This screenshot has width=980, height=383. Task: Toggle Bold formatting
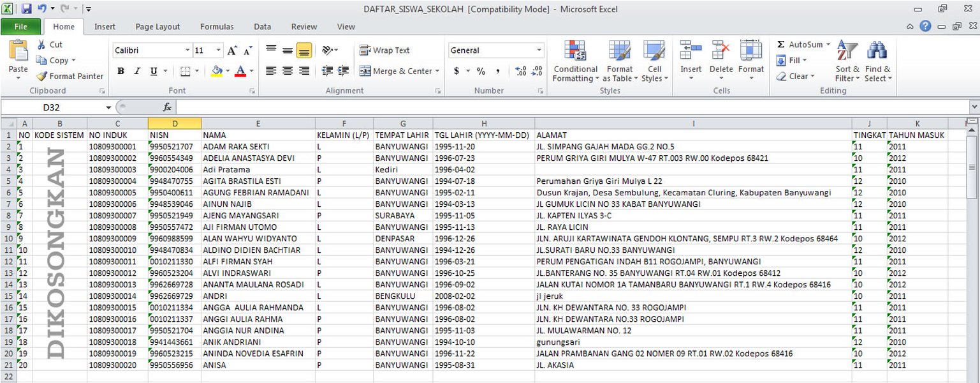point(121,71)
